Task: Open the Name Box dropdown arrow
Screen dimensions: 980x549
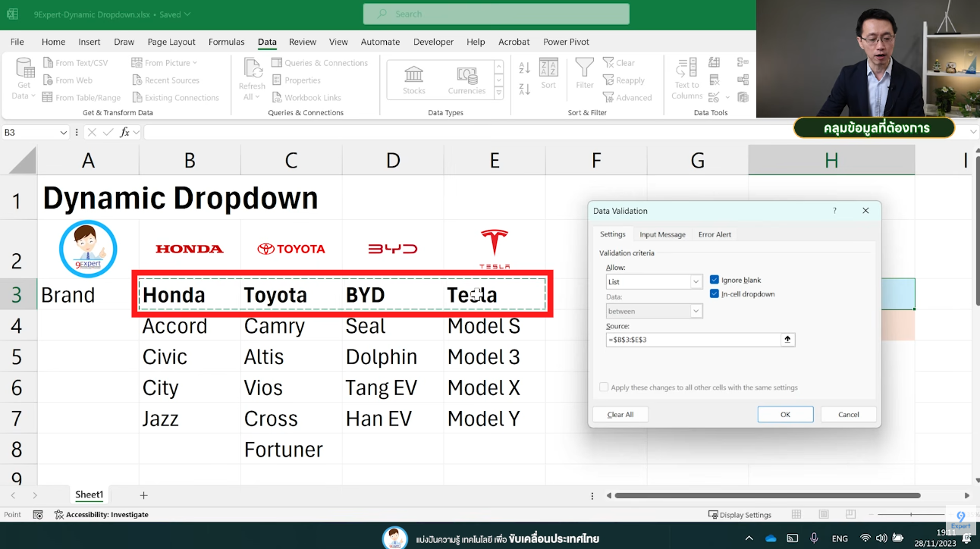Action: (x=64, y=133)
